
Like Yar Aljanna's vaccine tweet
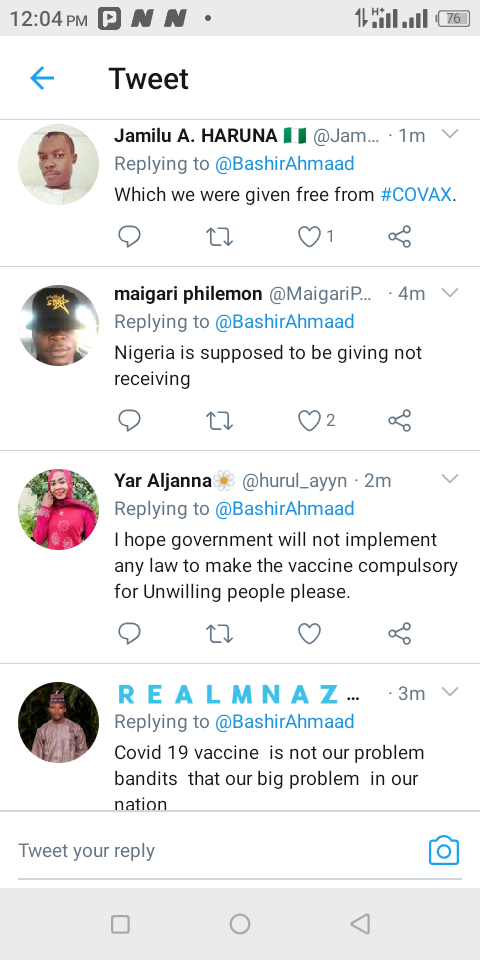pyautogui.click(x=309, y=633)
